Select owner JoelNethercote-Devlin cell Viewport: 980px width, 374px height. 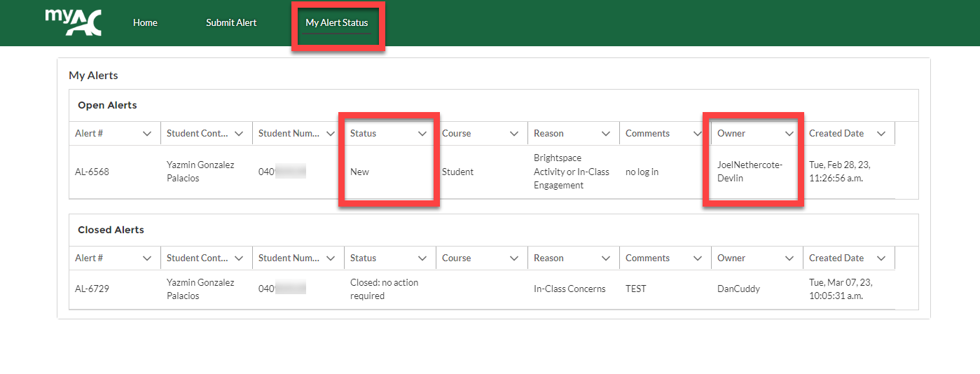[750, 172]
